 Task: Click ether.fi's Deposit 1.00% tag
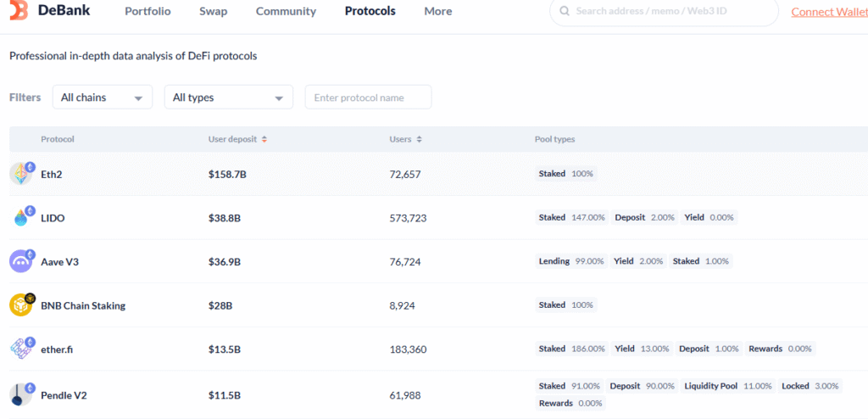pos(709,349)
